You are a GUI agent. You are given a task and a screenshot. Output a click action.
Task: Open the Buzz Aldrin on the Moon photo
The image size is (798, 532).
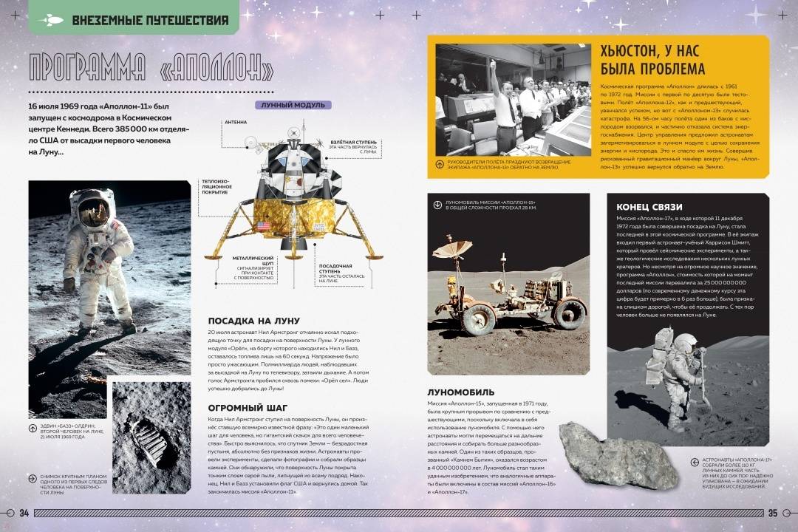tap(109, 298)
